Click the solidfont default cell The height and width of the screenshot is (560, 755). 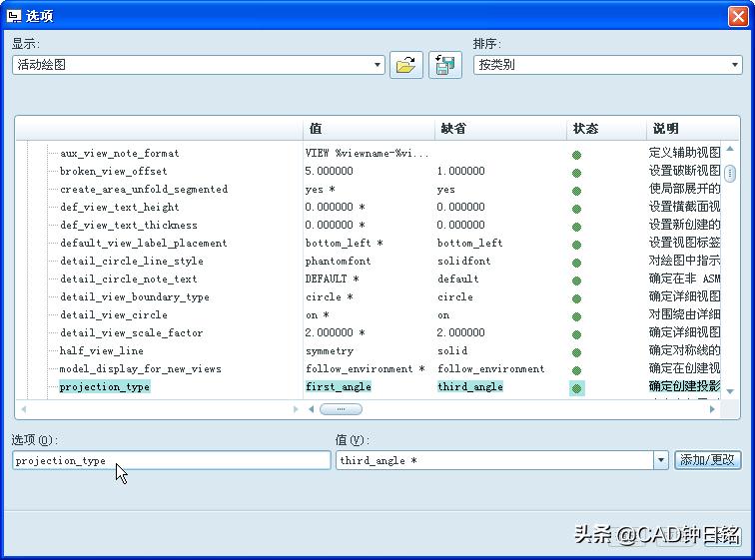tap(464, 262)
